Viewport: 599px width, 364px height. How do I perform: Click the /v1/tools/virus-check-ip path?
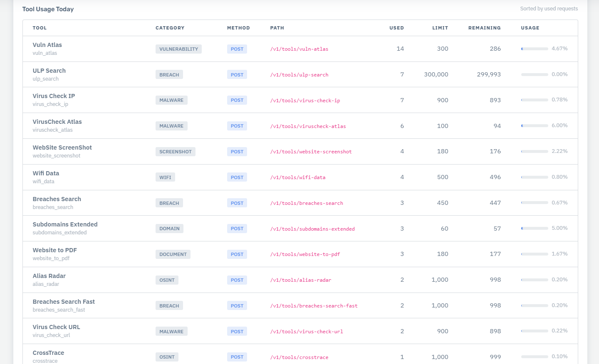coord(305,101)
